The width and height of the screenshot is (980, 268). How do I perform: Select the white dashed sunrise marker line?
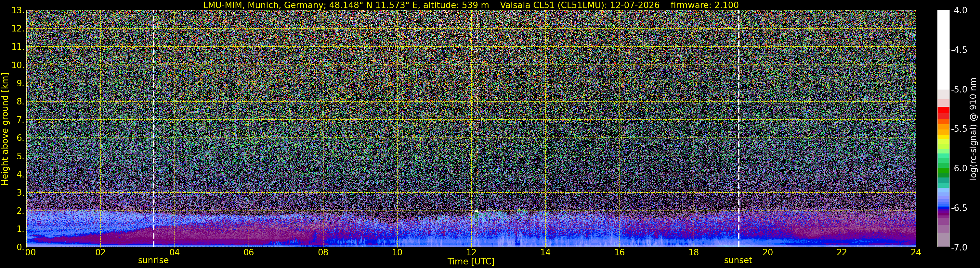153,129
